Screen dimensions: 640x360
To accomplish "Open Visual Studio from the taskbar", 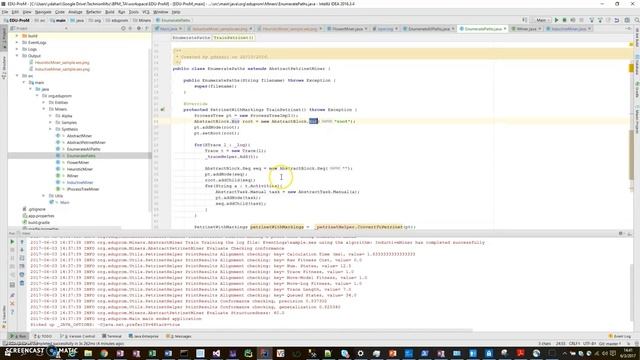I will point(216,353).
